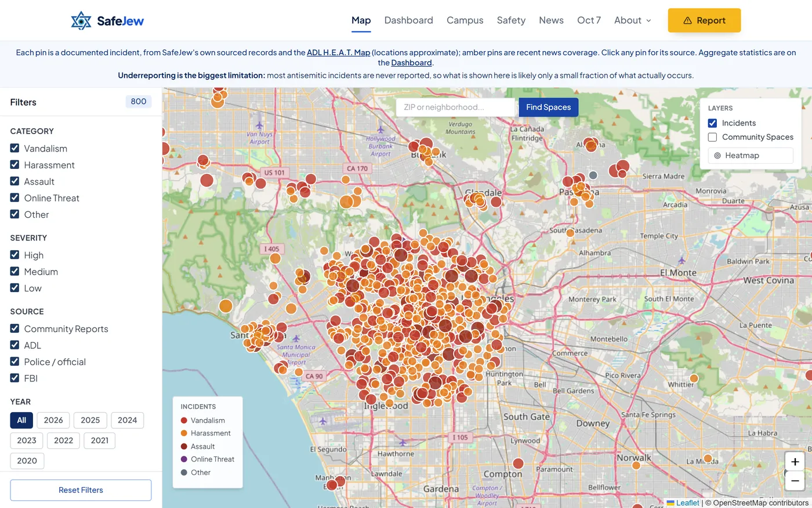Screen dimensions: 812x508
Task: Click the red incident pin near Compton
Action: pyautogui.click(x=519, y=463)
